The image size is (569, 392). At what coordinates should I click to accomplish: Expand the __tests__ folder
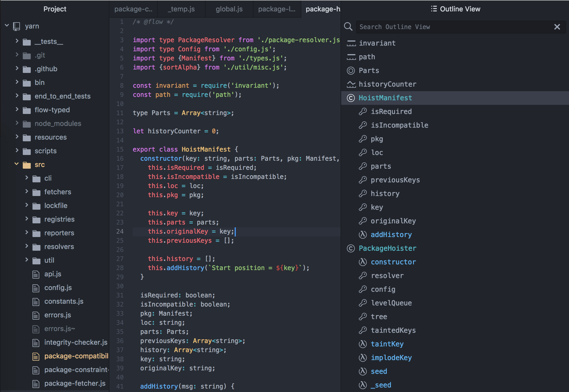click(17, 41)
